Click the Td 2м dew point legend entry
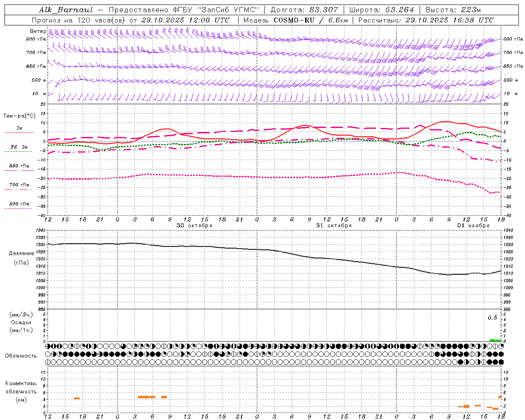This screenshot has height=420, width=525. [19, 147]
